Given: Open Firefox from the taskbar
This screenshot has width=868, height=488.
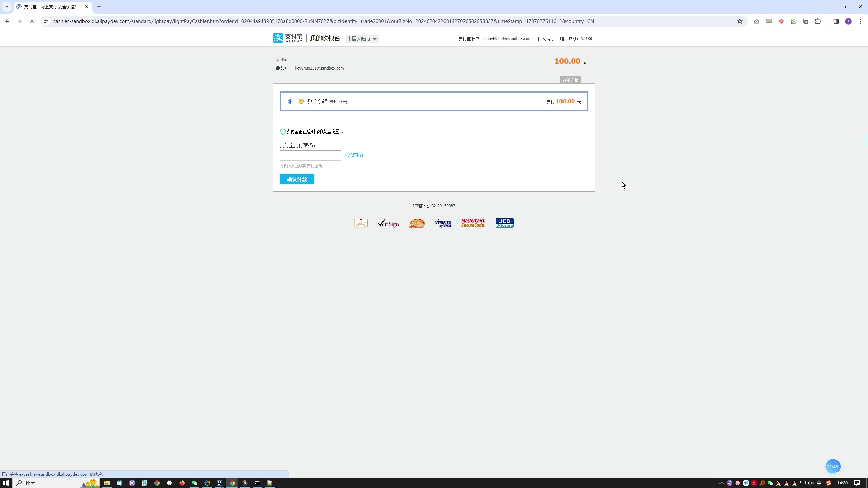Looking at the screenshot, I should coord(182,483).
